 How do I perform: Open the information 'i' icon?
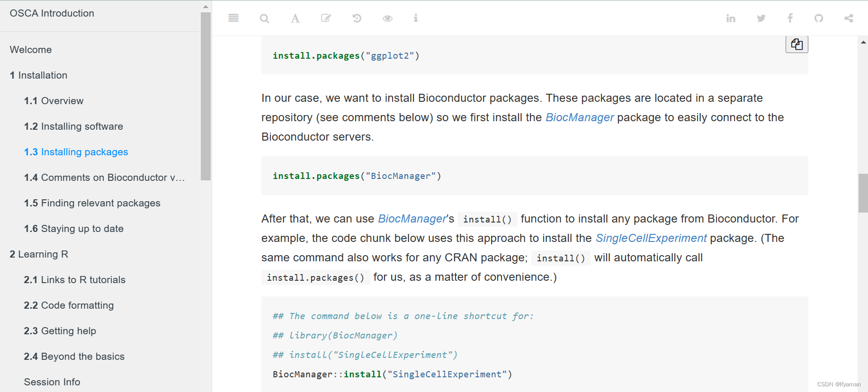point(416,18)
